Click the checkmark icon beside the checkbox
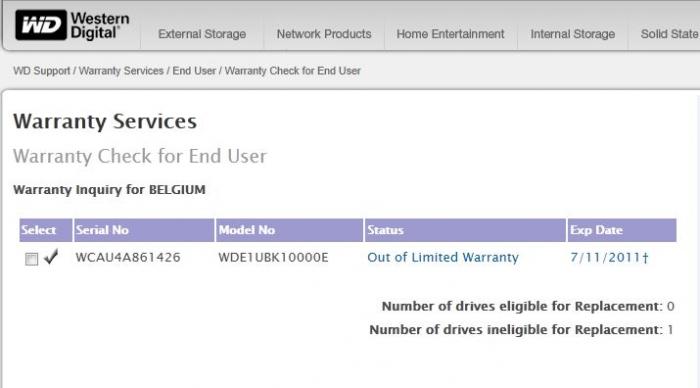The width and height of the screenshot is (700, 388). tap(51, 257)
